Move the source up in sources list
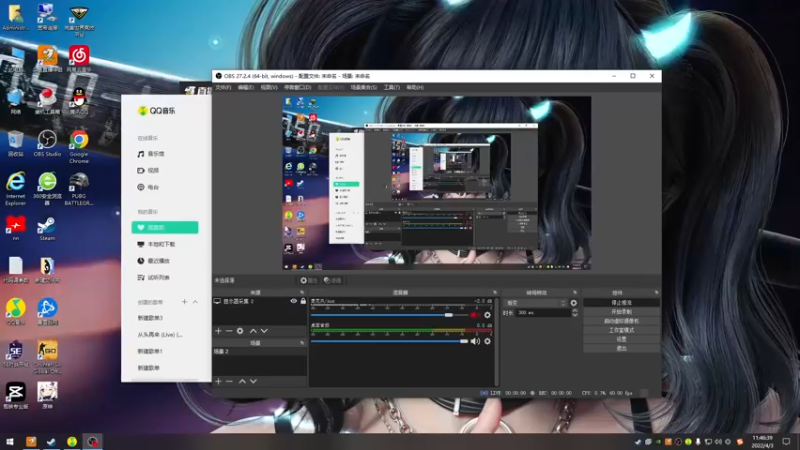800x450 pixels. [253, 331]
